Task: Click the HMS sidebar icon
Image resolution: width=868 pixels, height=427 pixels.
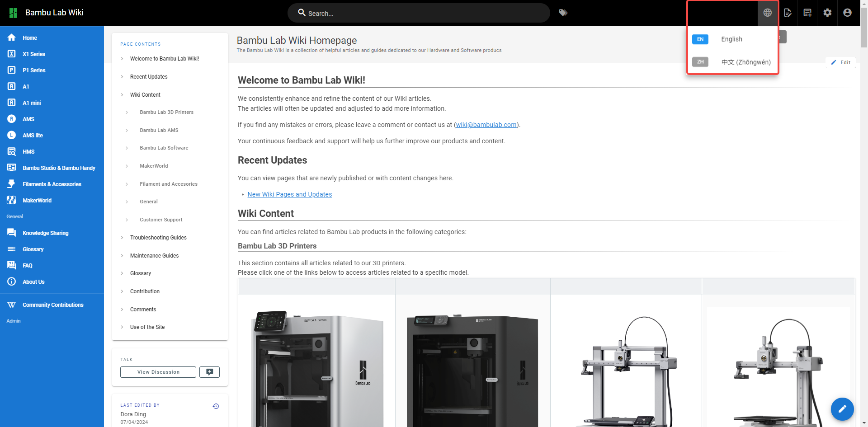Action: [12, 151]
